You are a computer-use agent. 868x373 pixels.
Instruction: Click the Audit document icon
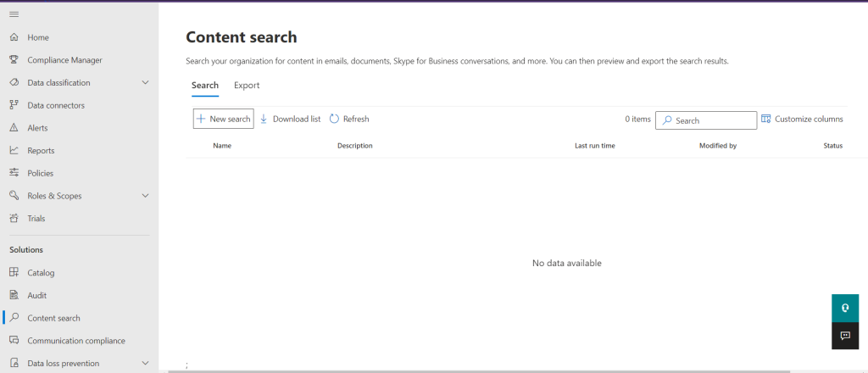(x=14, y=296)
